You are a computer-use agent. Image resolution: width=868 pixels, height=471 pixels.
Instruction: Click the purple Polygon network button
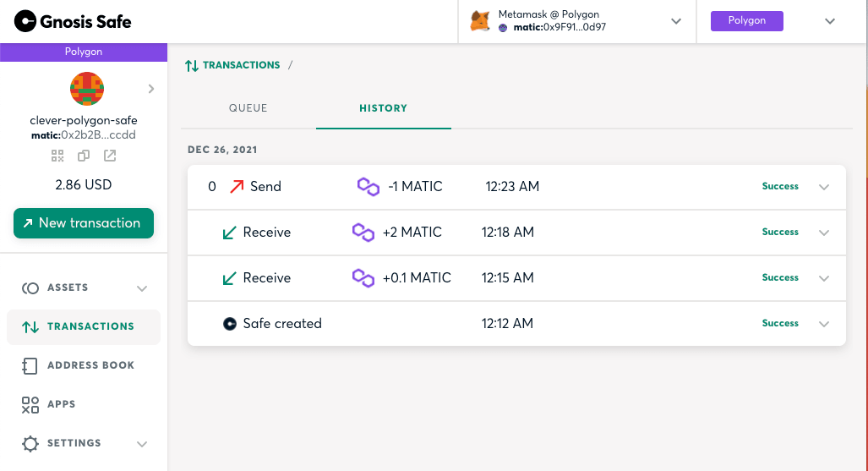pos(747,20)
